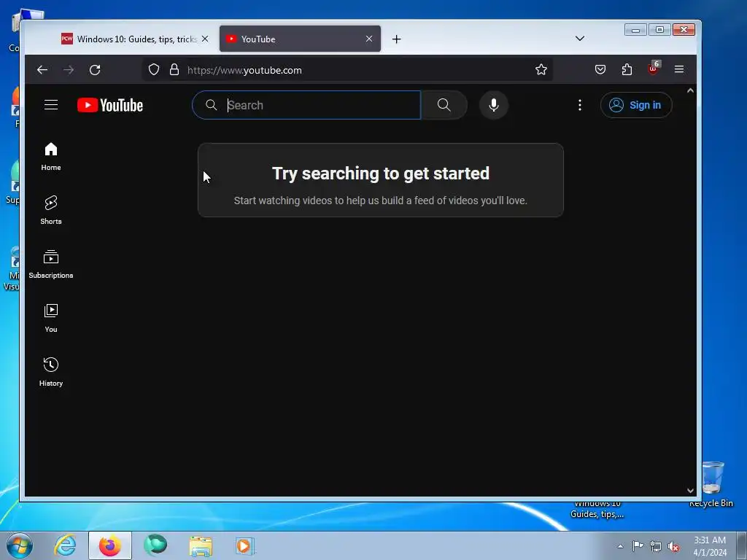Click the Edge-like taskbar icon beside Firefox
Image resolution: width=747 pixels, height=560 pixels.
[x=155, y=545]
